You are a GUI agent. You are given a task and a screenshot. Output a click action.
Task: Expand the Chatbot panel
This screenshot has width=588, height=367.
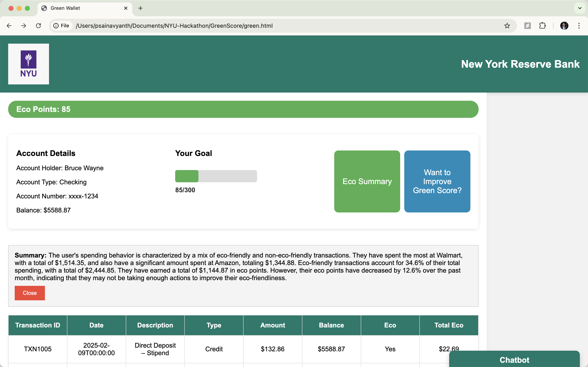[x=514, y=359]
